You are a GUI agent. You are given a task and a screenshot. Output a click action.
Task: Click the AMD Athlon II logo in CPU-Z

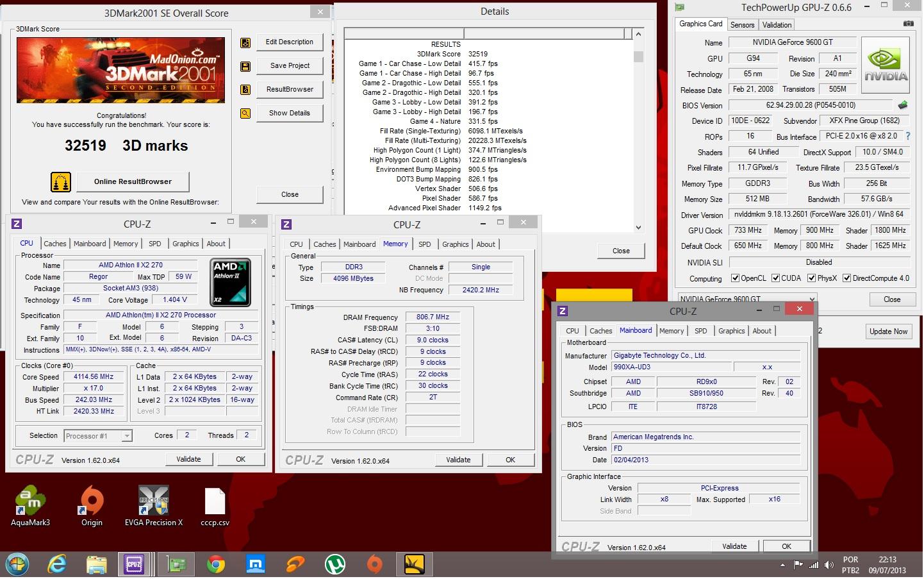(231, 282)
